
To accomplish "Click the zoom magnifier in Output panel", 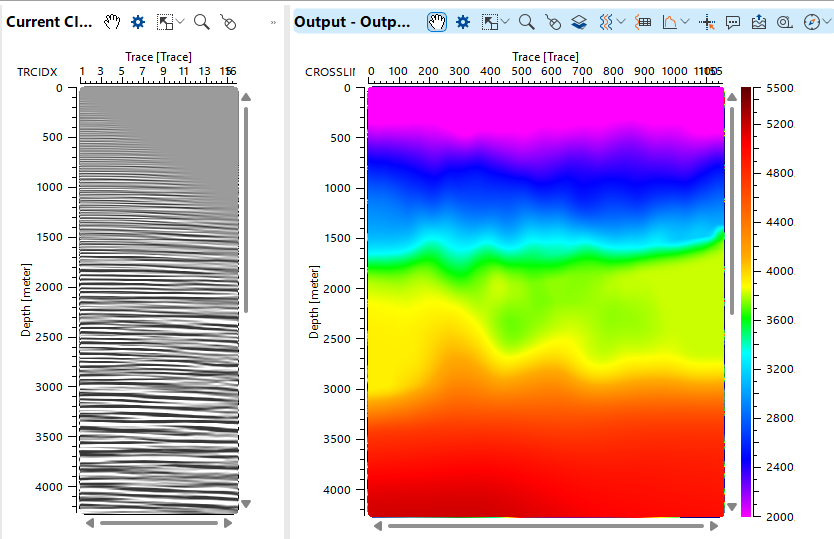I will [x=526, y=22].
